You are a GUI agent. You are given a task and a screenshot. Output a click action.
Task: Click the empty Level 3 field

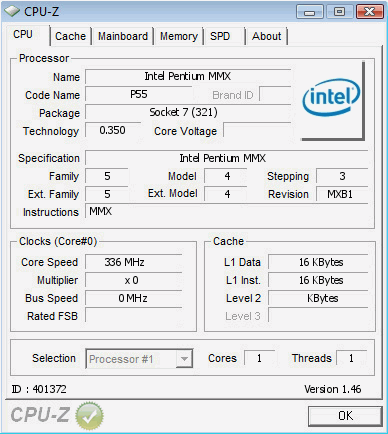pos(318,316)
